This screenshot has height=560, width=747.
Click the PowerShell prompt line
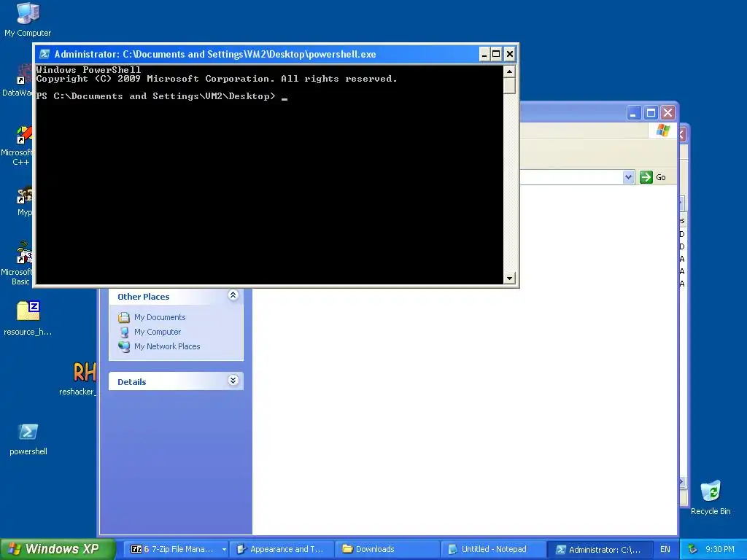click(162, 96)
